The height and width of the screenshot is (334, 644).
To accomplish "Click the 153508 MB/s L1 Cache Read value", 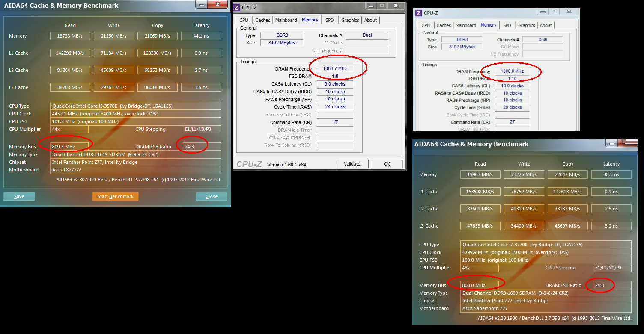I will point(480,192).
